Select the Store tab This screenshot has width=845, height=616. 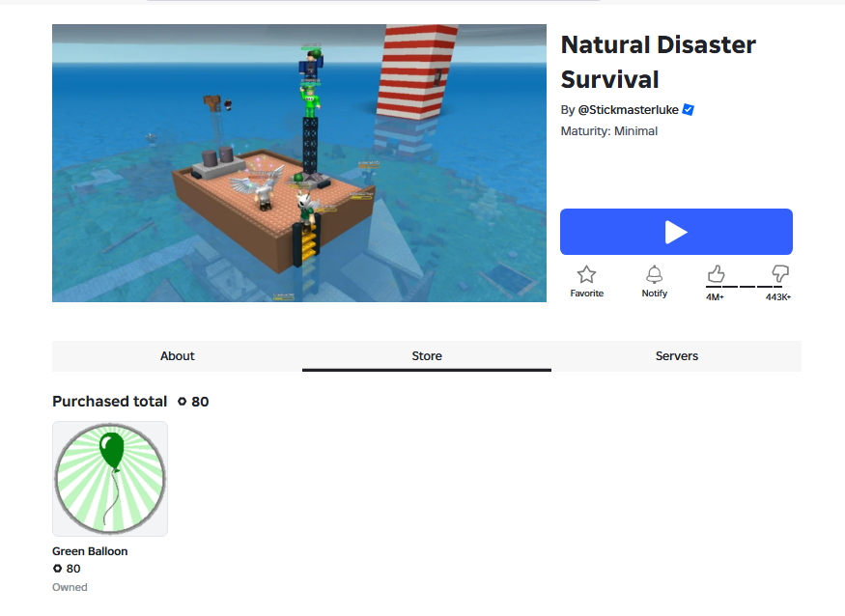[427, 355]
